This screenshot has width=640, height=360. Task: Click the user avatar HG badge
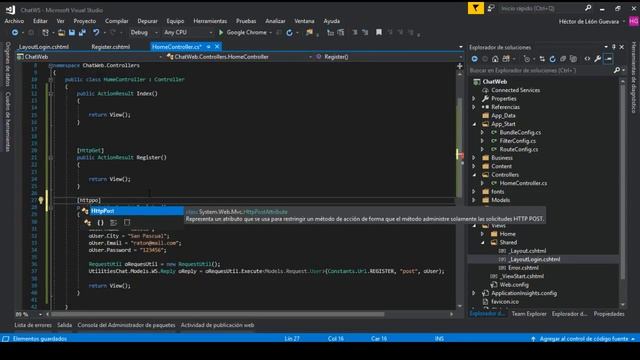coord(633,22)
